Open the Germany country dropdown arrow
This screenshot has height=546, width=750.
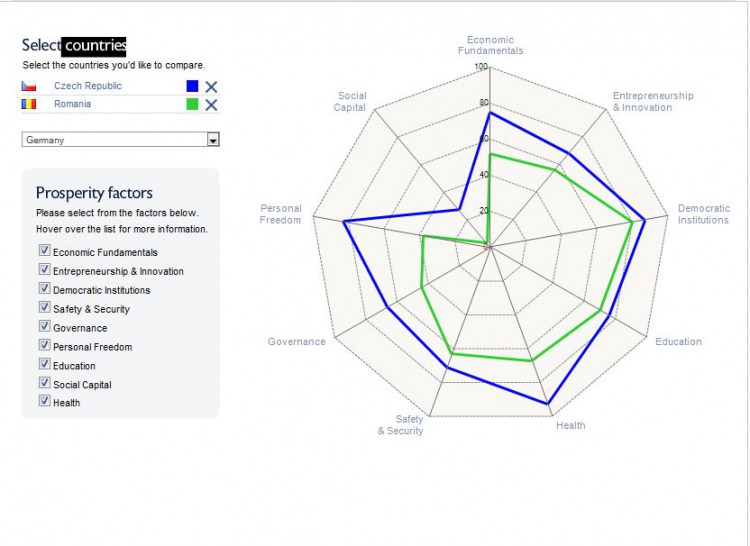212,140
